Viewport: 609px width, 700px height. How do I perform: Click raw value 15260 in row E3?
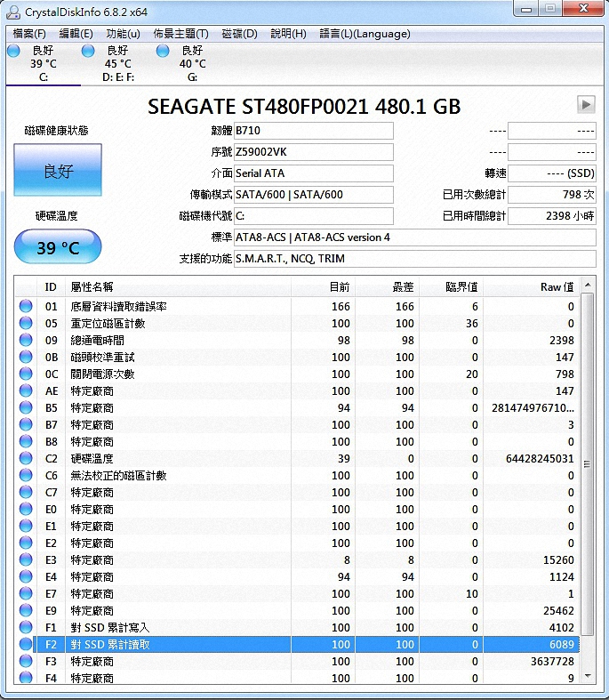point(558,559)
